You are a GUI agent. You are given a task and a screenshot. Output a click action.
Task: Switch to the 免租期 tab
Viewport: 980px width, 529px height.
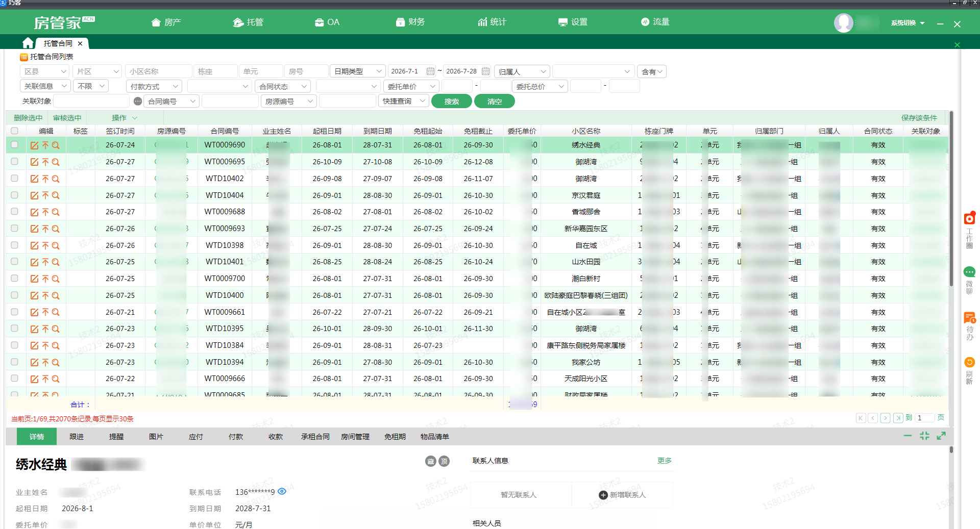click(395, 437)
